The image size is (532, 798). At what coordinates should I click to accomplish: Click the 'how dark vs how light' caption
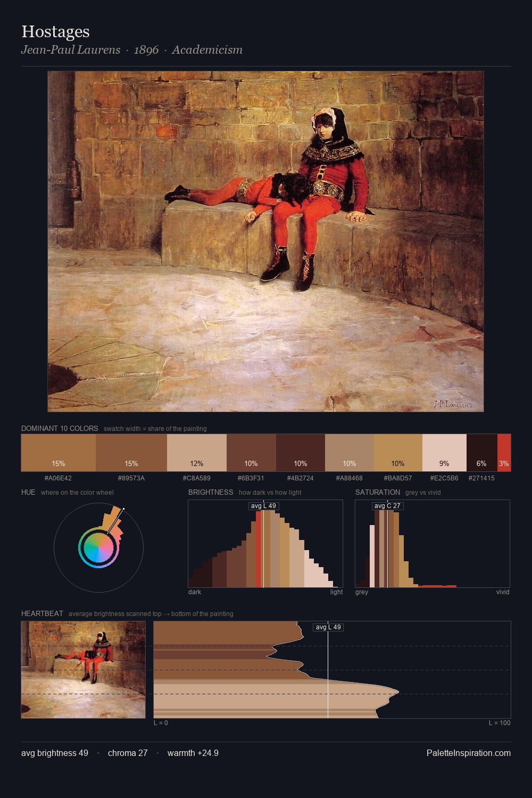click(x=270, y=493)
